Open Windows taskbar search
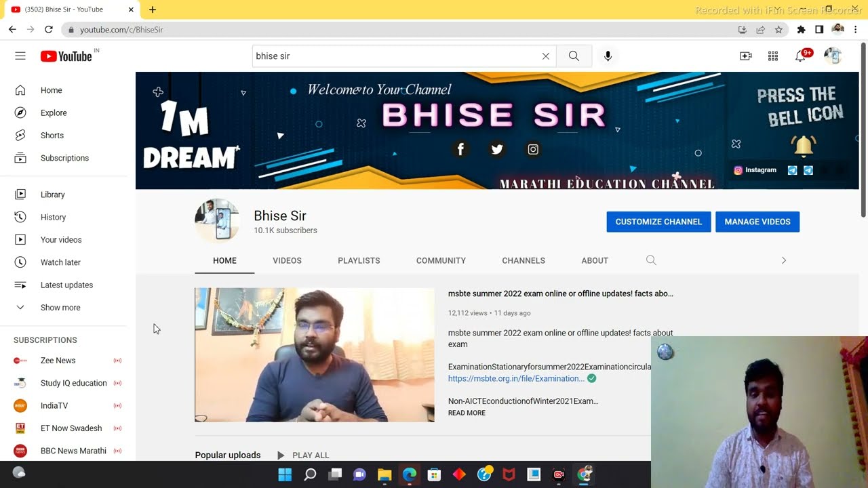Screen dimensions: 868x488 [310, 474]
